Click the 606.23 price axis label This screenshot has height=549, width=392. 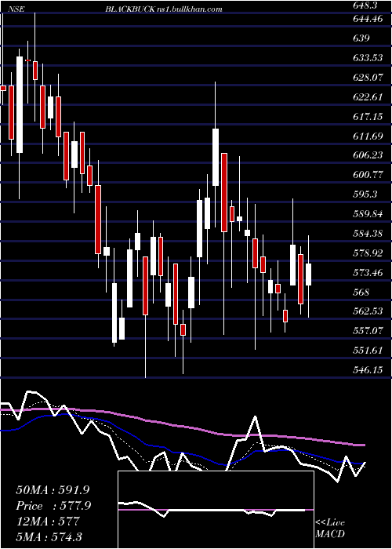pyautogui.click(x=368, y=155)
